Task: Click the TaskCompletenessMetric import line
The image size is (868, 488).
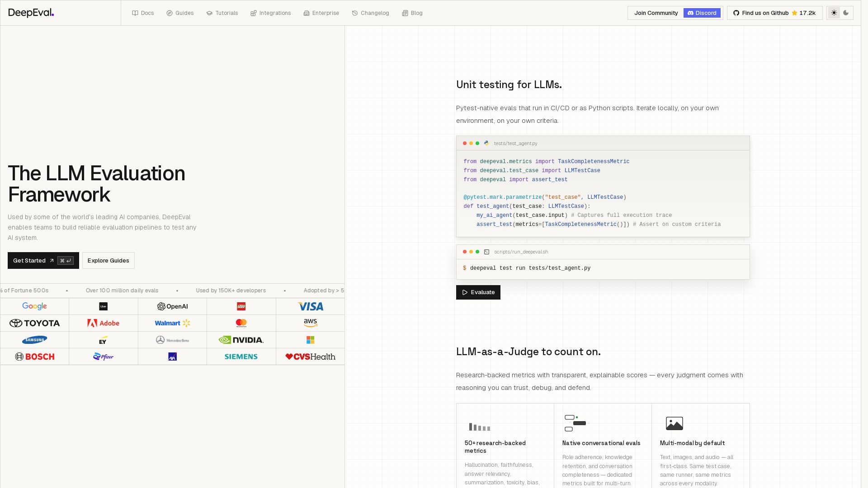Action: tap(547, 162)
